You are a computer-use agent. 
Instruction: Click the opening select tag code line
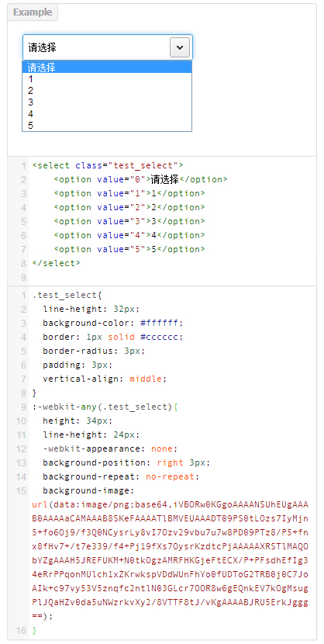108,165
